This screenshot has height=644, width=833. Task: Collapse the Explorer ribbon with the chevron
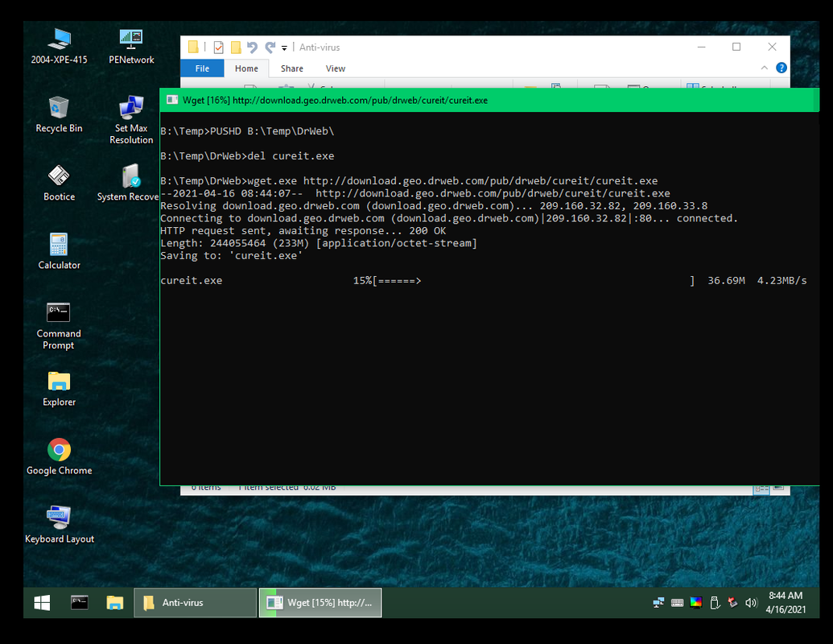(x=765, y=68)
